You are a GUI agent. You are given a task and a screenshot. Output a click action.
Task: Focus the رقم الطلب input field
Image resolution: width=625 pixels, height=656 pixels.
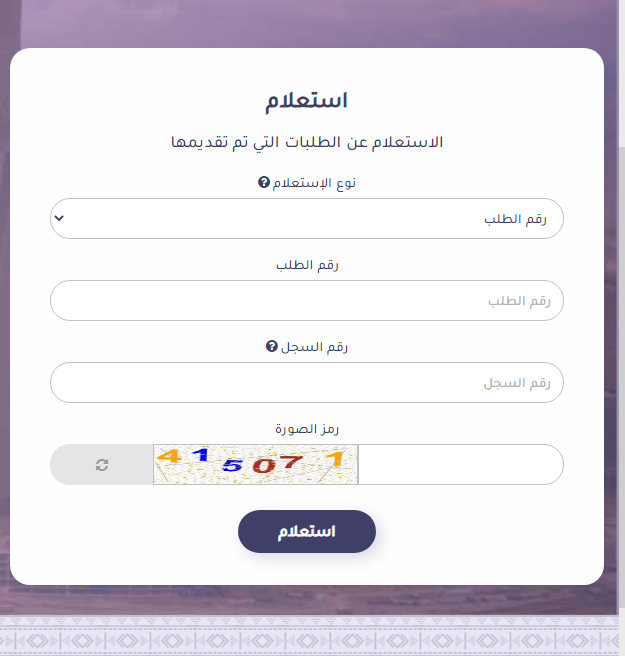[x=306, y=301]
